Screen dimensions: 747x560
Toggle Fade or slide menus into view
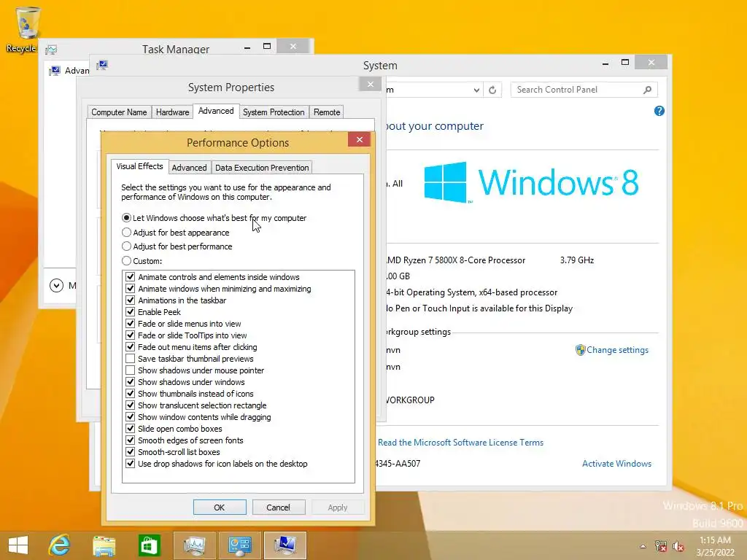point(130,323)
